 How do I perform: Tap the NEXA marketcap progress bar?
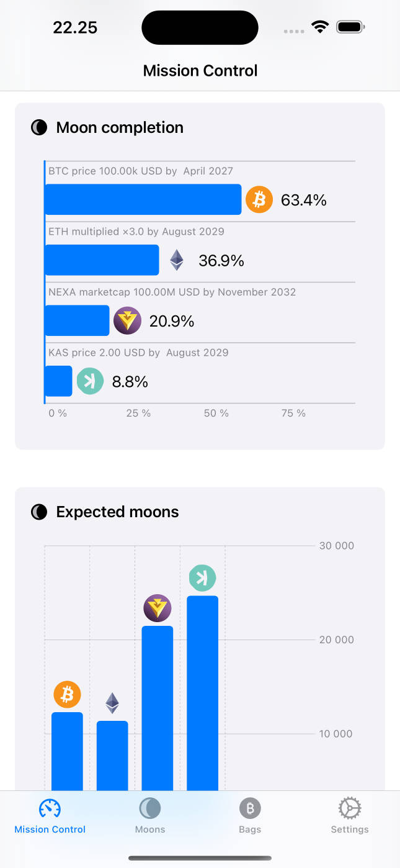pyautogui.click(x=78, y=321)
